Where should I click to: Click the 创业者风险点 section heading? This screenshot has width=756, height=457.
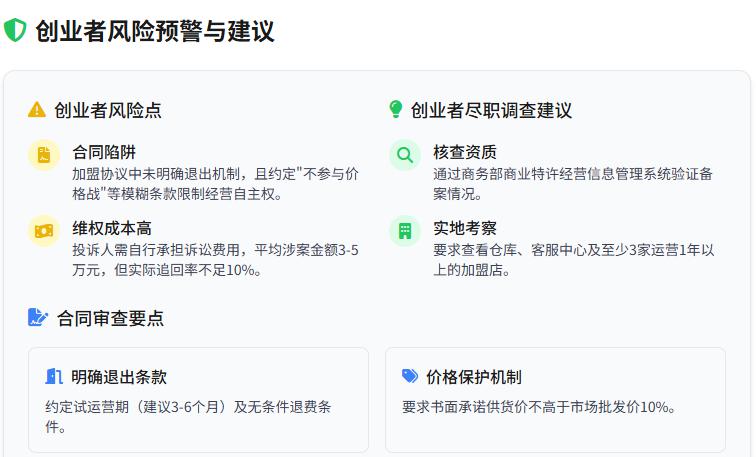tap(108, 110)
